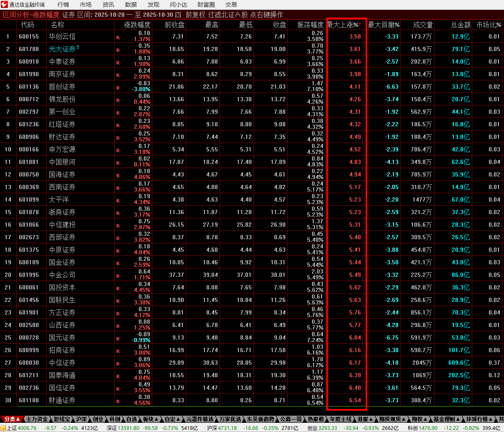Click the R marker in 中金公司 row
The height and width of the screenshot is (432, 504).
pyautogui.click(x=118, y=276)
